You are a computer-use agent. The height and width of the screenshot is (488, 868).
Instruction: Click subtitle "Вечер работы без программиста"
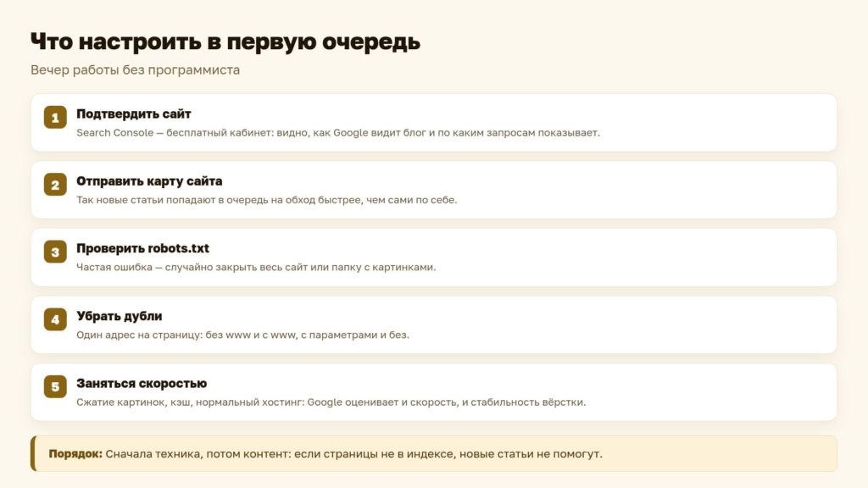click(135, 70)
